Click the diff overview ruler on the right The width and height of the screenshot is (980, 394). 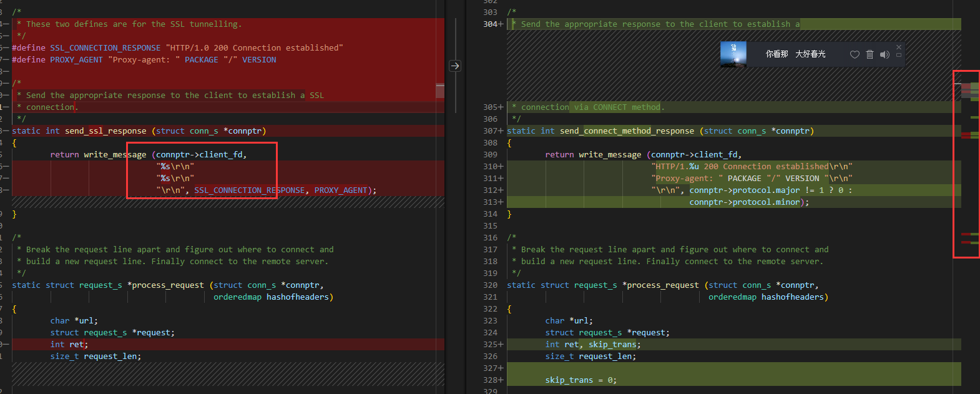966,164
